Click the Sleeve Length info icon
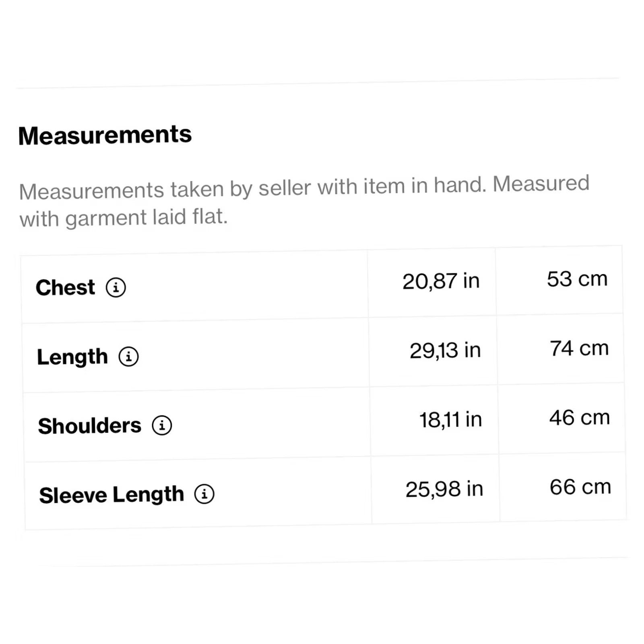This screenshot has width=644, height=644. click(204, 494)
